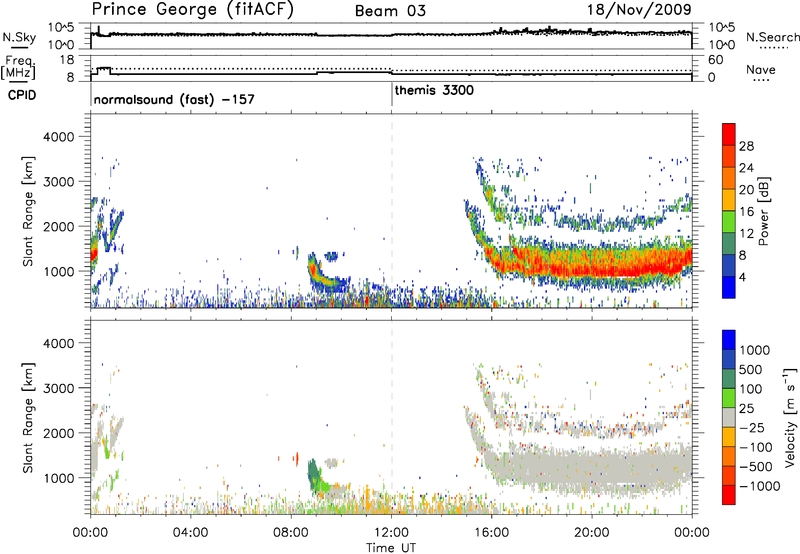Viewport: 800px width, 554px height.
Task: Click the '3000' tick in velocity panel
Action: click(x=59, y=388)
